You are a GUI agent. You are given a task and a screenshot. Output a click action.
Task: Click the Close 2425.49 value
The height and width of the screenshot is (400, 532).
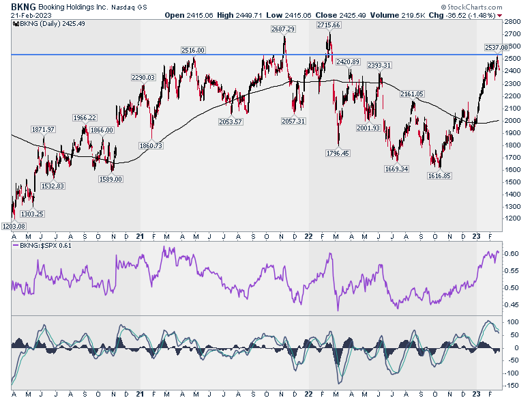tap(340, 15)
